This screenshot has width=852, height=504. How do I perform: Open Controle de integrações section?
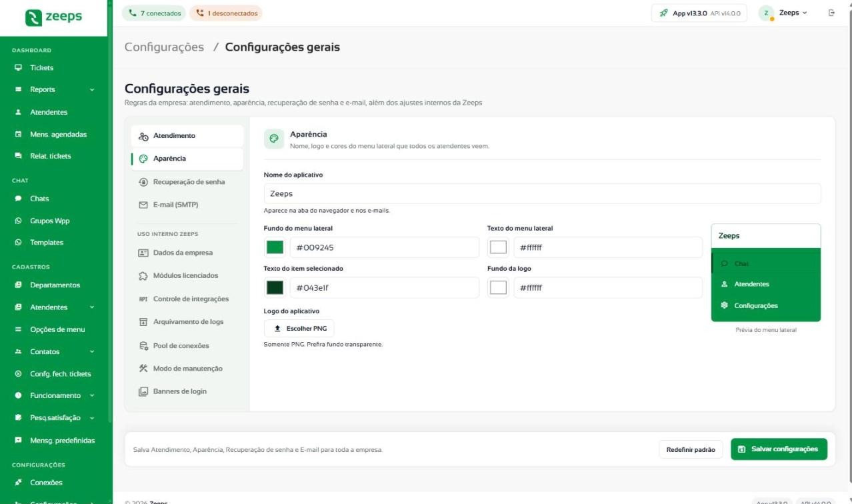tap(187, 299)
